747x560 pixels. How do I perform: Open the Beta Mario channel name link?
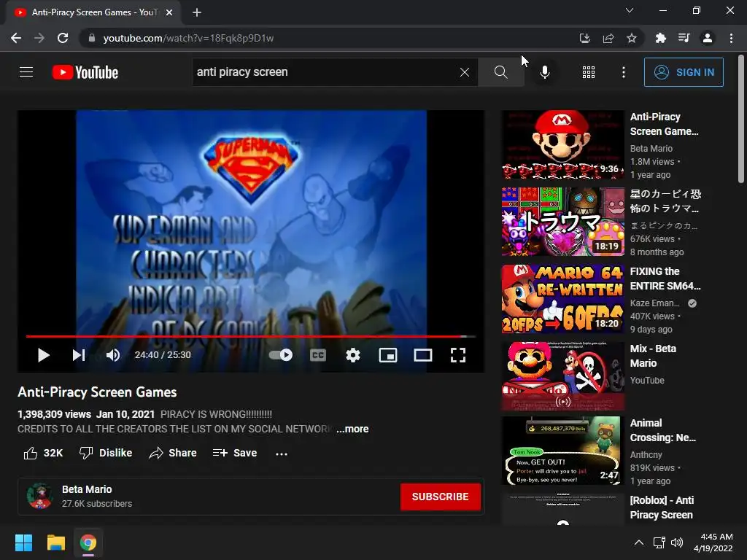click(87, 489)
